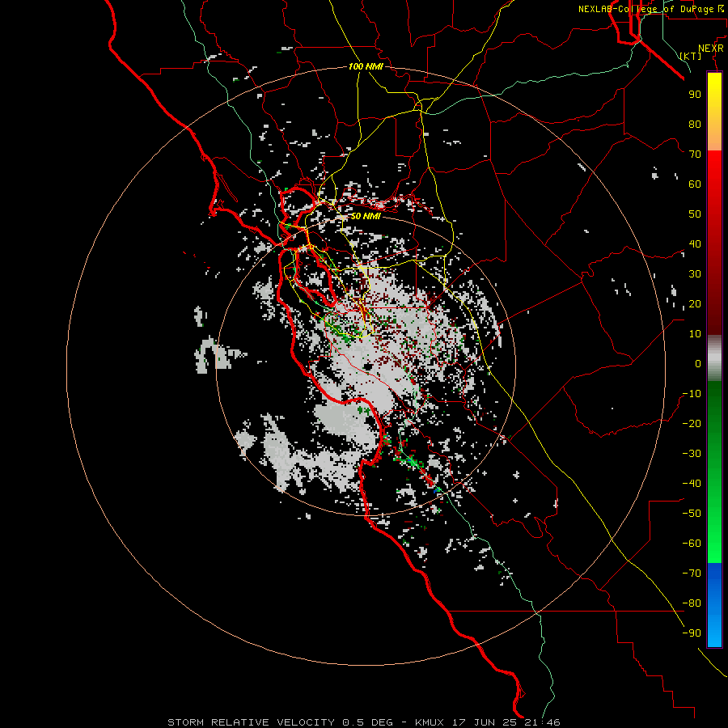Click the "20" scale value
Image resolution: width=728 pixels, height=728 pixels.
pos(695,303)
